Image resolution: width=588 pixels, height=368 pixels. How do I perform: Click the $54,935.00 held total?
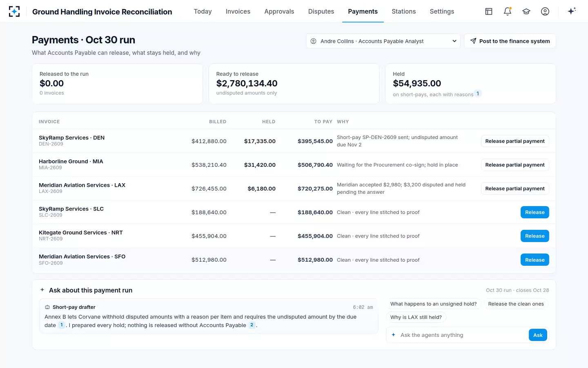pos(417,83)
